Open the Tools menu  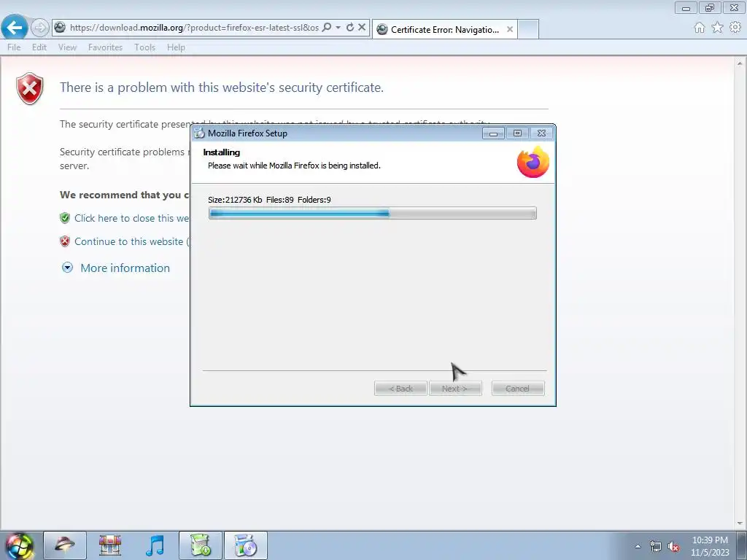coord(144,47)
